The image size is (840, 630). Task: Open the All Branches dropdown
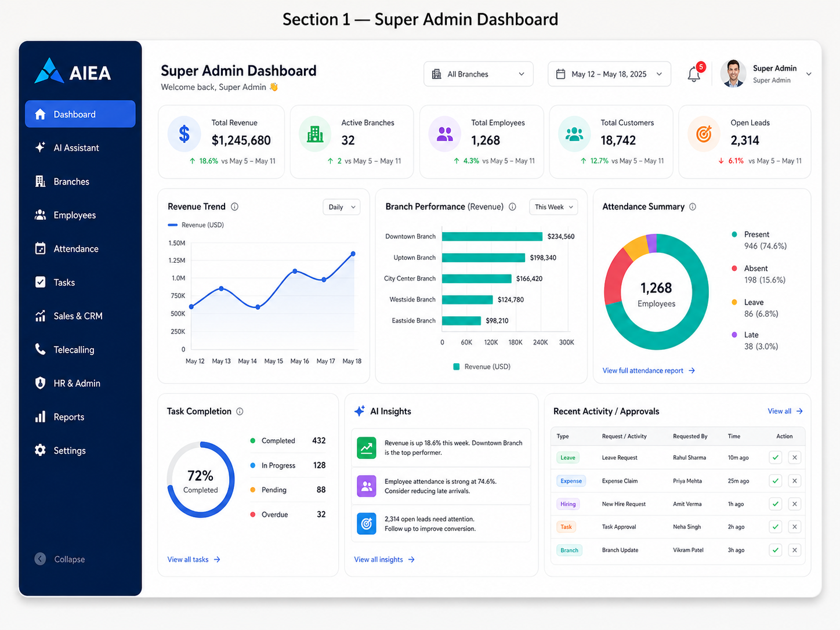pos(478,74)
